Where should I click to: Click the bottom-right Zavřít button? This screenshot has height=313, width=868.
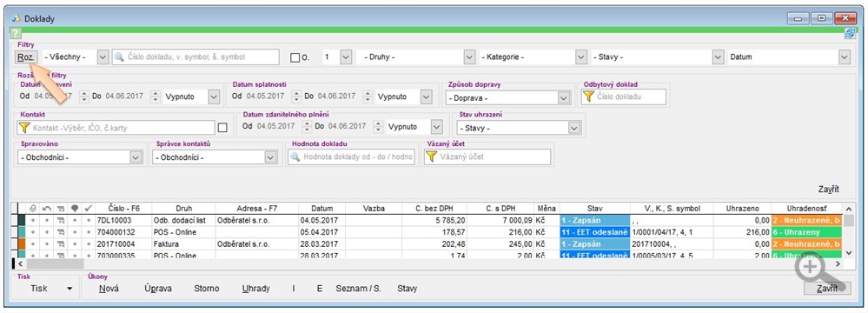[826, 289]
